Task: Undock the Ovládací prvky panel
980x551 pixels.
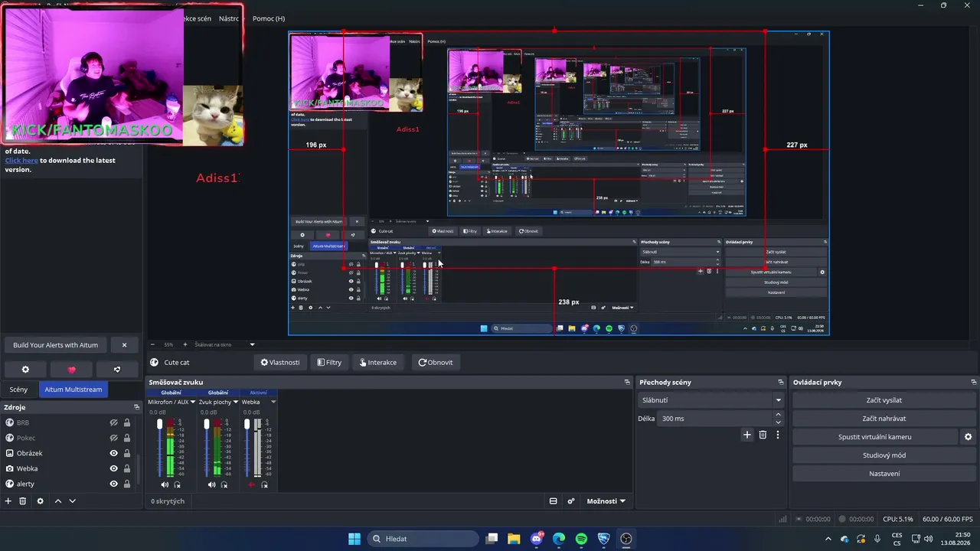Action: tap(974, 382)
